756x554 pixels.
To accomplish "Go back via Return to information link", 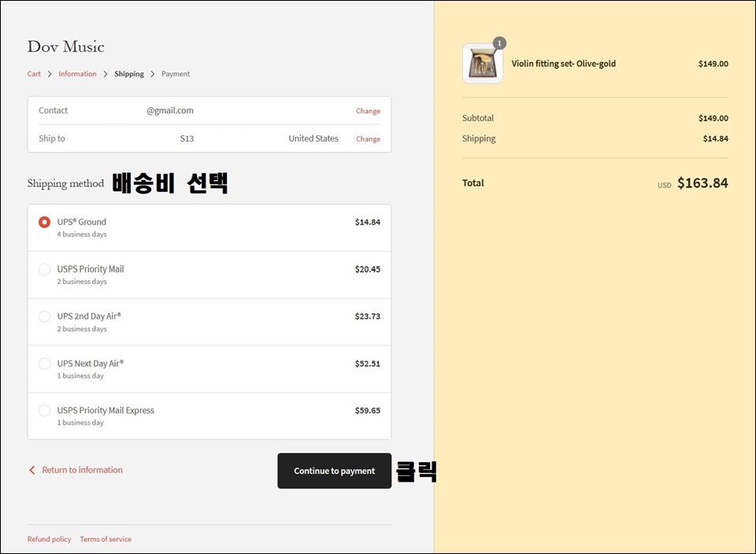I will coord(82,470).
